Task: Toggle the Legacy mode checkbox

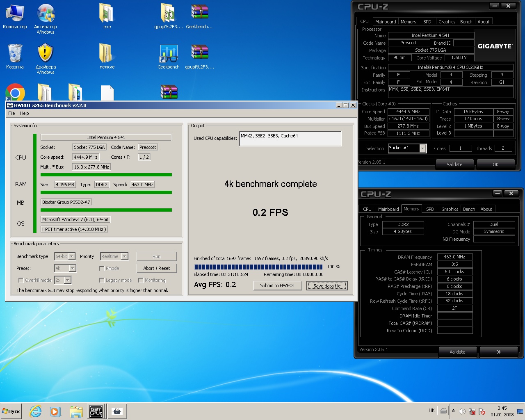Action: click(102, 280)
